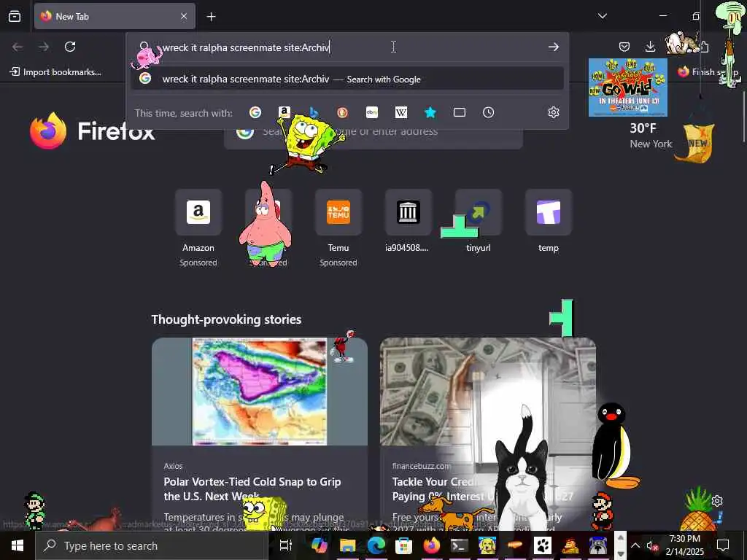Open the terminal app on the taskbar
Viewport: 747px width, 560px height.
pyautogui.click(x=460, y=545)
